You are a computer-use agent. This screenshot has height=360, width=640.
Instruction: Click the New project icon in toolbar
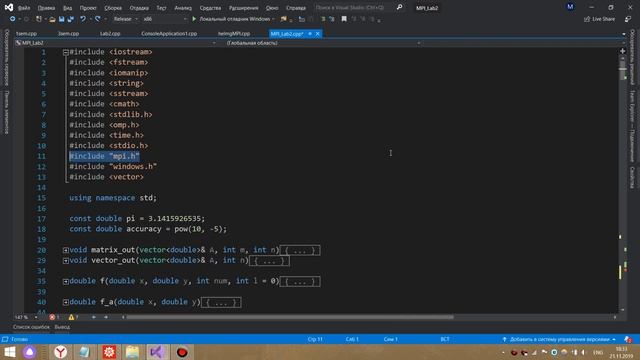pos(39,19)
